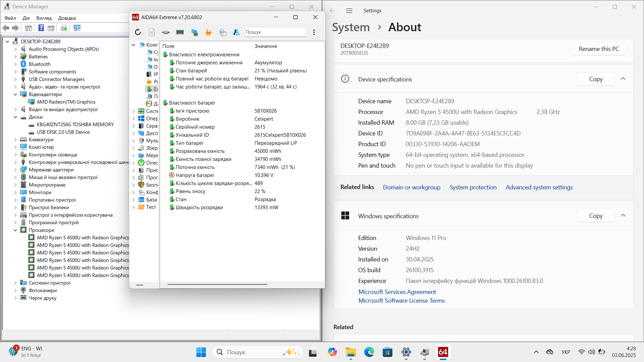Click the Rename this PC button

[599, 49]
